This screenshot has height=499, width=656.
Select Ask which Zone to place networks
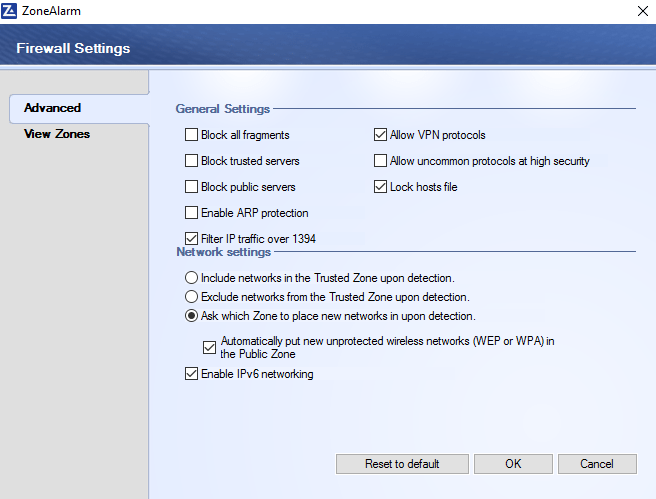(x=191, y=315)
